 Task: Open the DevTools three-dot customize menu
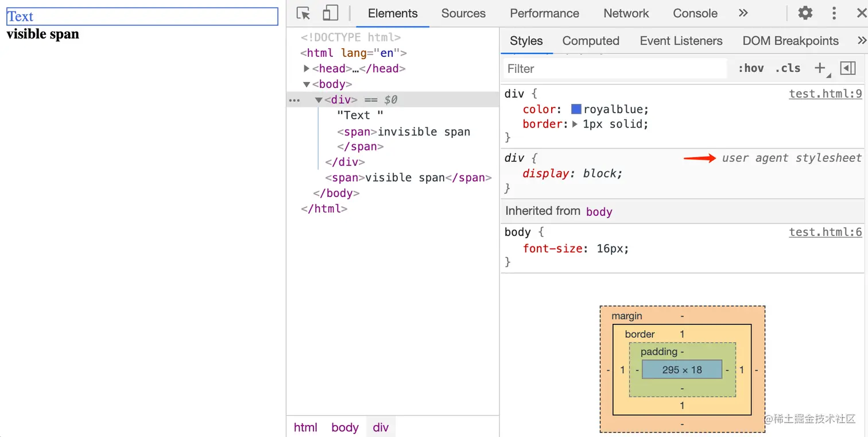(834, 13)
